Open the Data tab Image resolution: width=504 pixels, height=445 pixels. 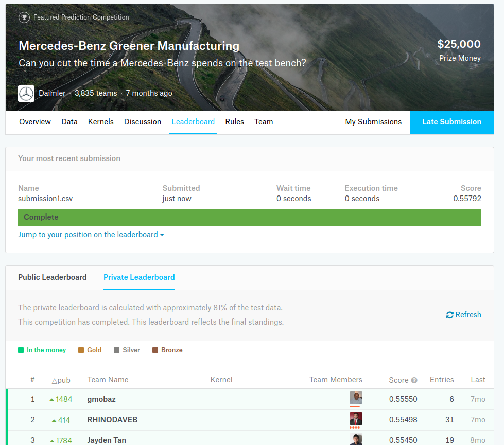[x=69, y=122]
